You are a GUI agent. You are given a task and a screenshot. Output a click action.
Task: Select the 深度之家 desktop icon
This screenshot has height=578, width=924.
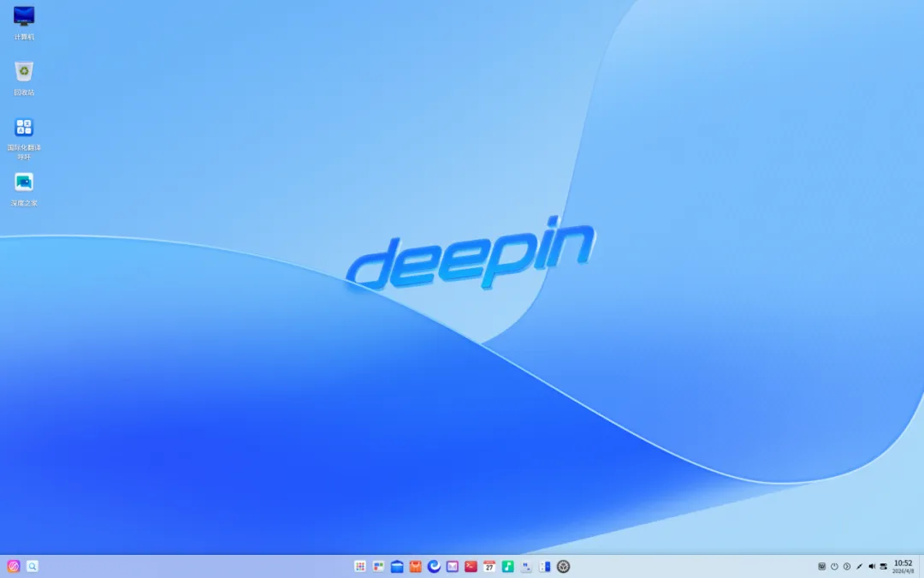pos(24,189)
